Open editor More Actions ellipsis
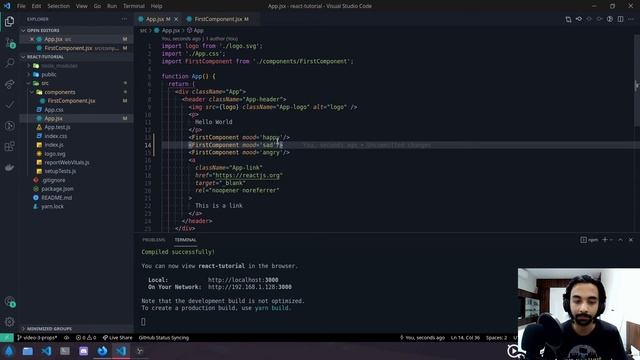 [x=631, y=19]
